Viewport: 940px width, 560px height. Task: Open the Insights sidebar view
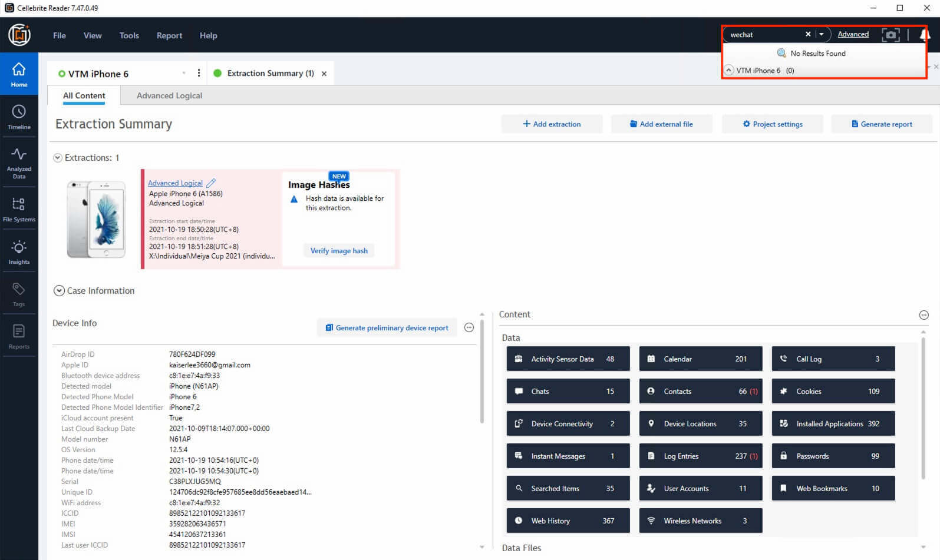pos(19,252)
